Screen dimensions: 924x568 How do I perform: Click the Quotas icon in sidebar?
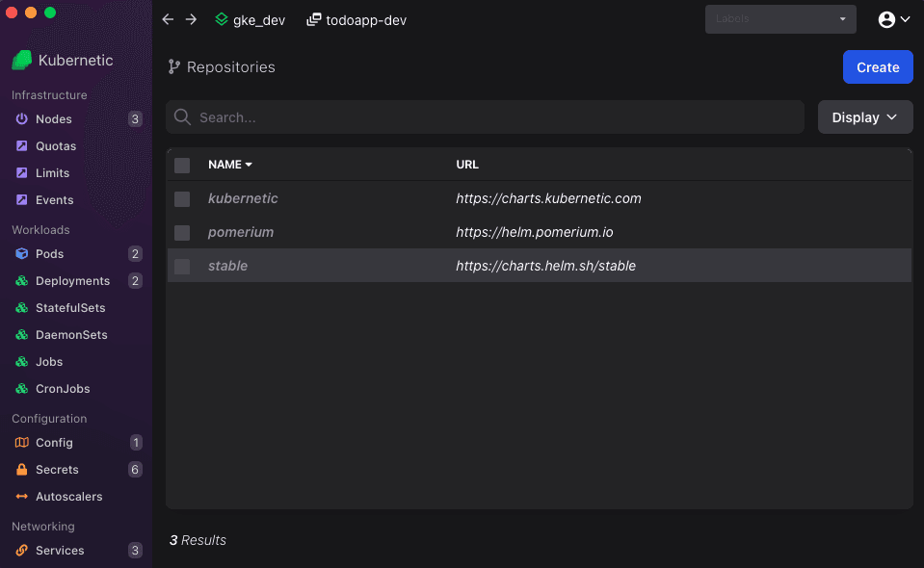pos(22,146)
